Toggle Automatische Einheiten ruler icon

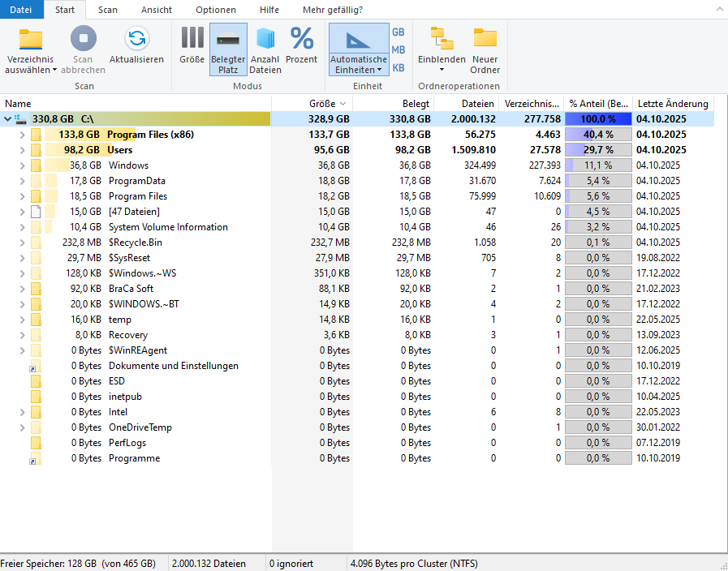tap(359, 40)
